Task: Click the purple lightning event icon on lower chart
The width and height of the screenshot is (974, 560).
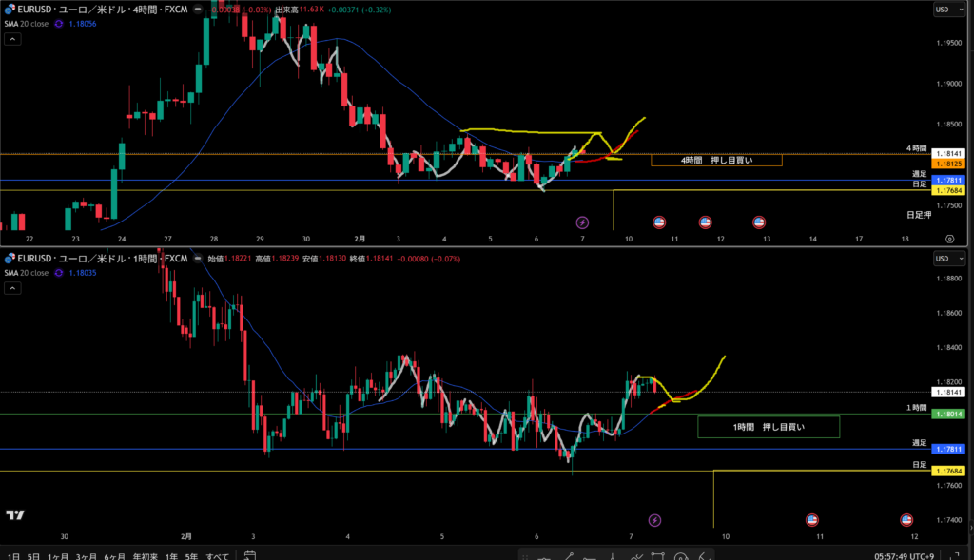Action: pos(654,520)
